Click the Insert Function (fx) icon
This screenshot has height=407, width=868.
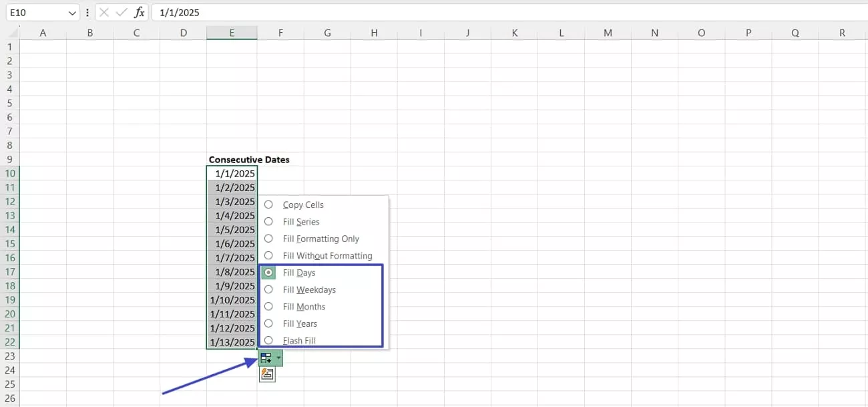tap(138, 11)
